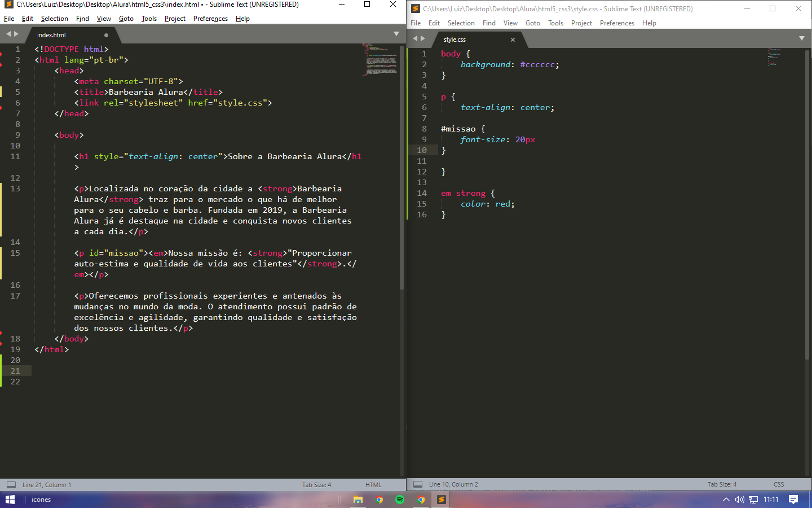Change CSS syntax in status bar
Image resolution: width=812 pixels, height=508 pixels.
pyautogui.click(x=779, y=484)
